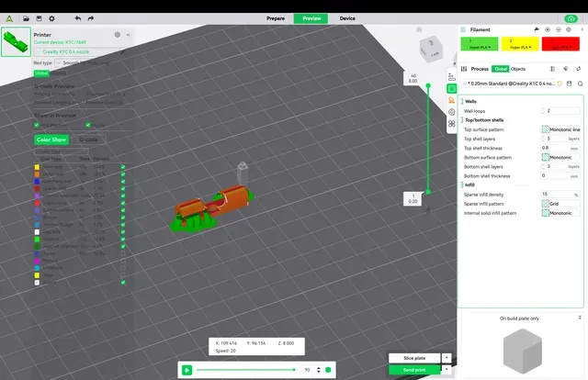Image resolution: width=588 pixels, height=380 pixels.
Task: Click the Current device K1C link
Action: [x=60, y=42]
